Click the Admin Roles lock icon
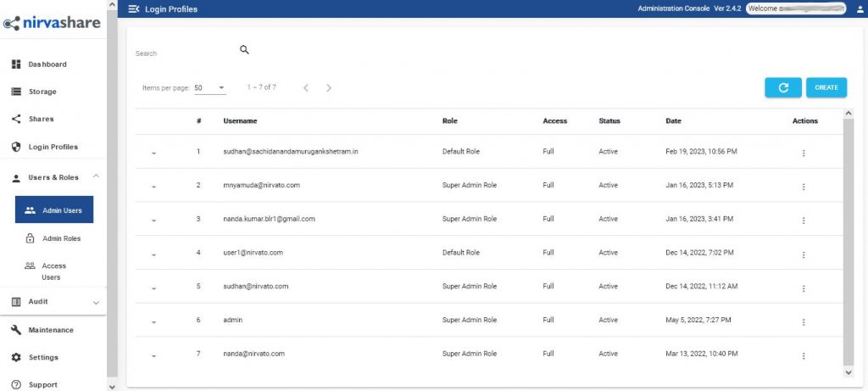Screen dimensions: 868x391 pyautogui.click(x=31, y=238)
